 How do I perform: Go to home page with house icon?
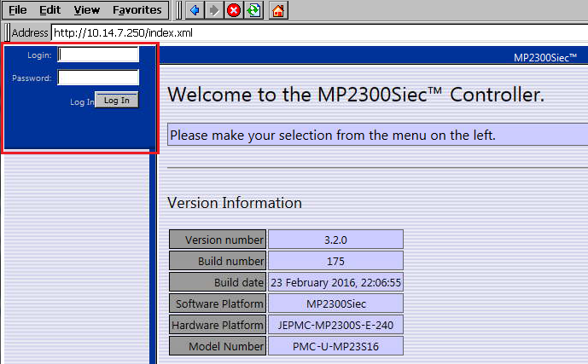pyautogui.click(x=278, y=10)
